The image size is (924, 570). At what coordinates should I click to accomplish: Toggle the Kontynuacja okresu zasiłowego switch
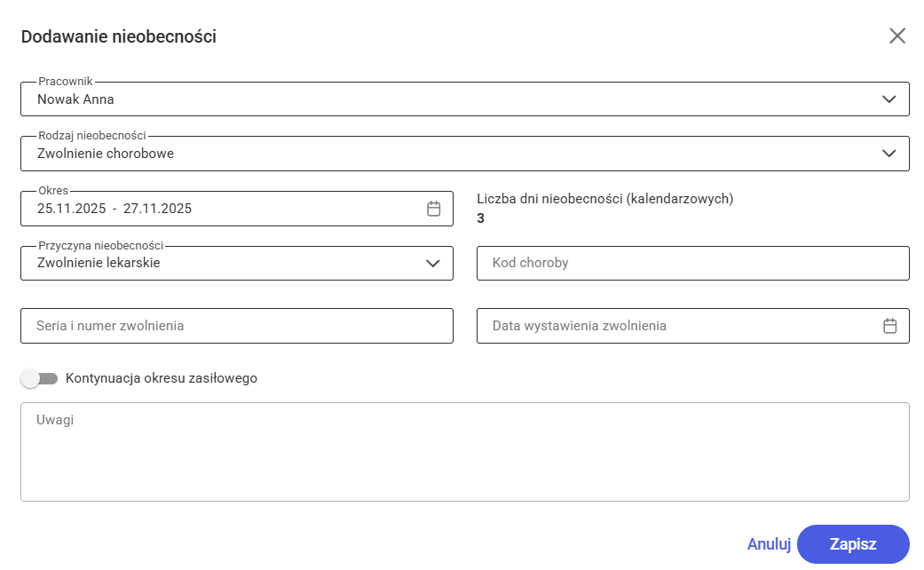point(39,378)
